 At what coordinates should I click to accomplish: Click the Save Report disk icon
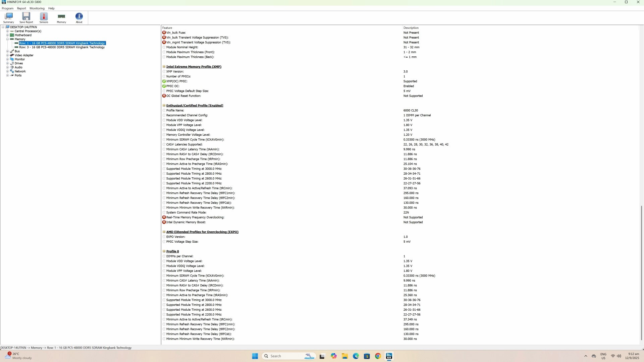pos(26,18)
